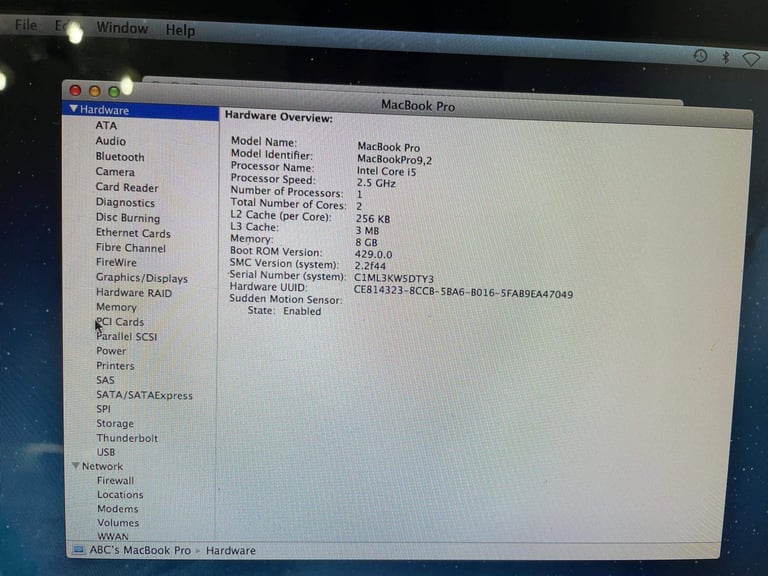
Task: Select Volumes under Network
Action: 118,523
